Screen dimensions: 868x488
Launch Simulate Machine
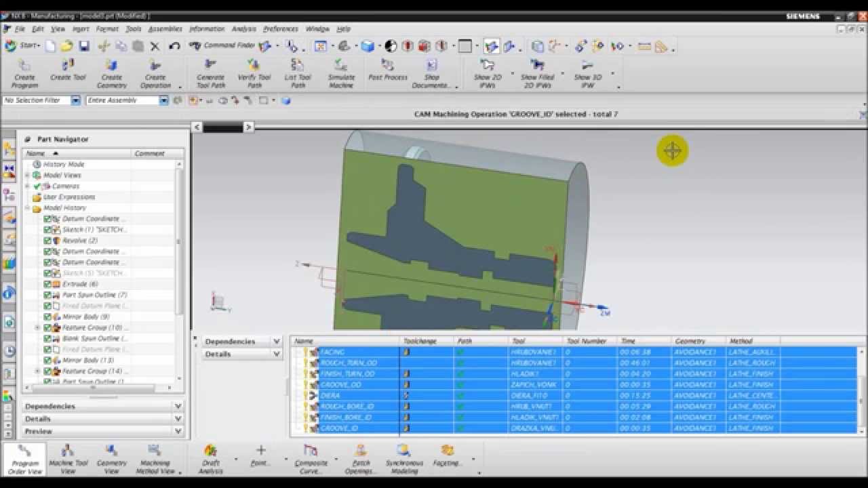pos(341,73)
